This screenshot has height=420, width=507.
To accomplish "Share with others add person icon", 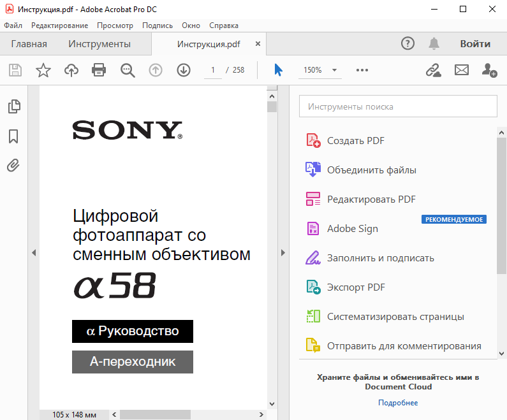I will pyautogui.click(x=489, y=70).
